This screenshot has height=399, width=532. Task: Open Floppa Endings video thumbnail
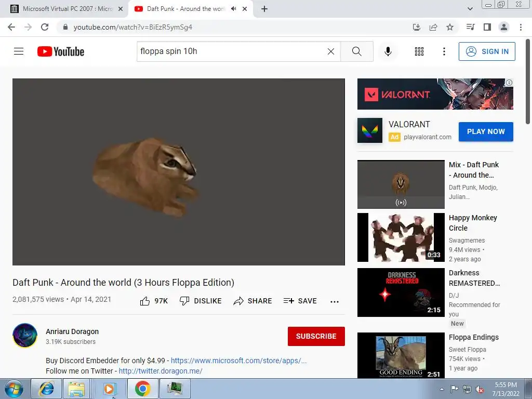pos(401,355)
